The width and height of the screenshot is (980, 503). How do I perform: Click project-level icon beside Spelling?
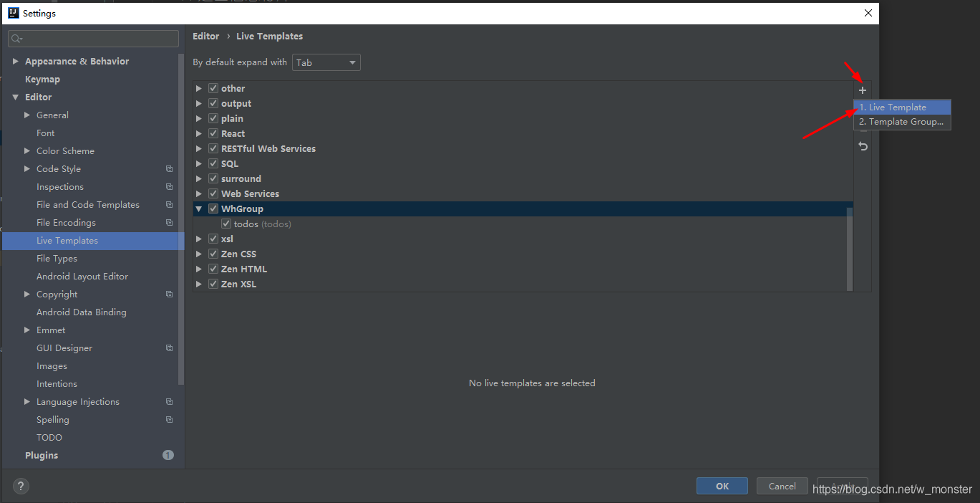point(169,420)
